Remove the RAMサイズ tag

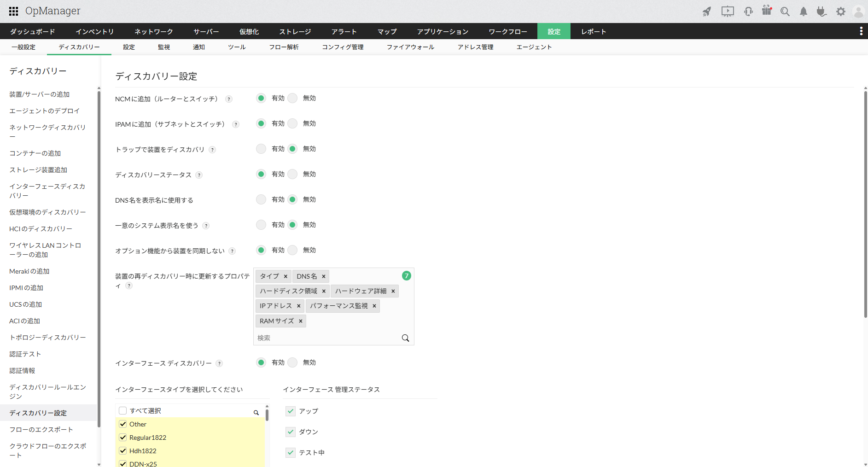click(301, 321)
